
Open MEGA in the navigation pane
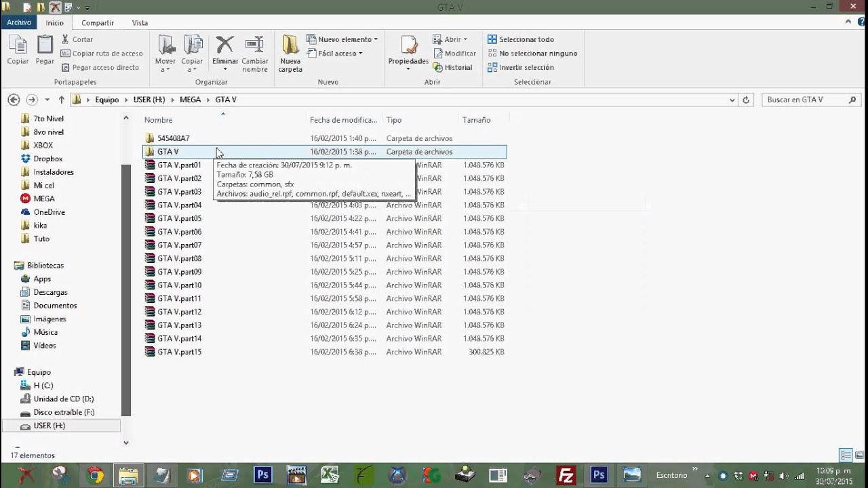(43, 199)
